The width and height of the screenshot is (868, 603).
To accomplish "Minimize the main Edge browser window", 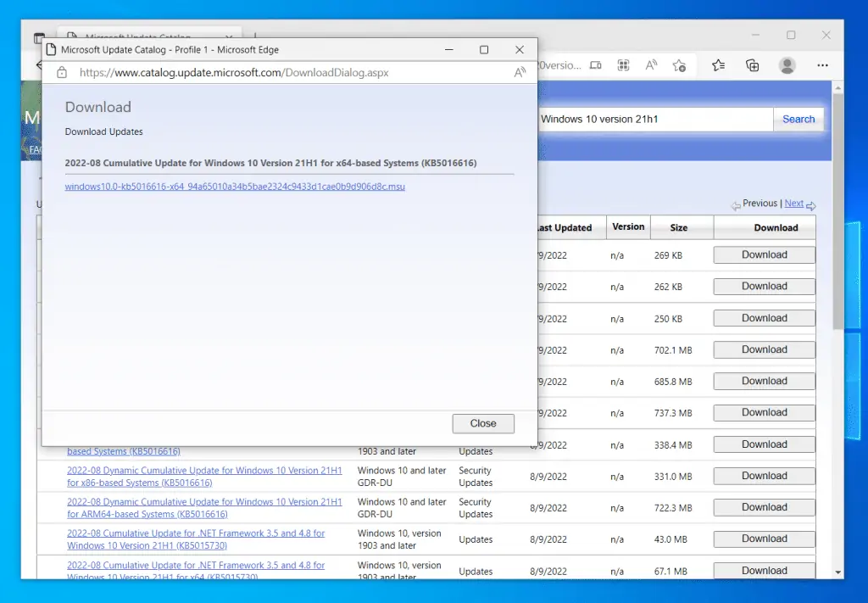I will pos(755,35).
